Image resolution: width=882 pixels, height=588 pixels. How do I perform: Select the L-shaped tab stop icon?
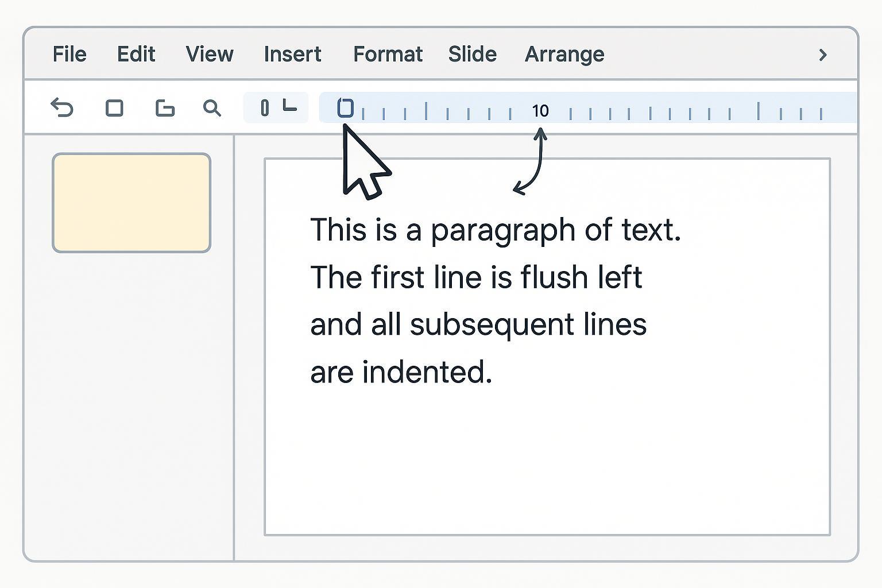[x=290, y=106]
